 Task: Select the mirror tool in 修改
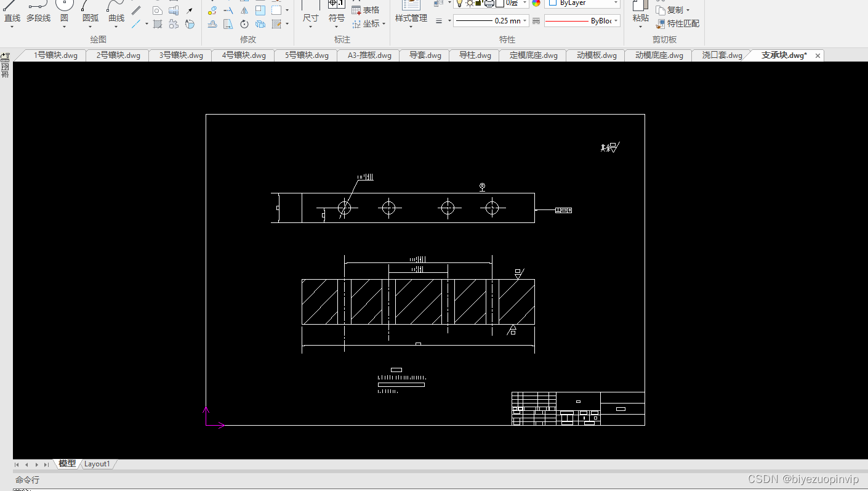coord(244,10)
